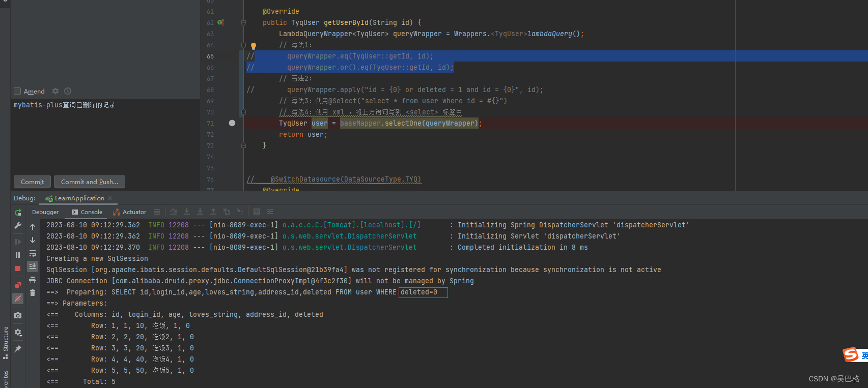Show execution point in debug toolbar
The height and width of the screenshot is (388, 868).
coord(174,212)
